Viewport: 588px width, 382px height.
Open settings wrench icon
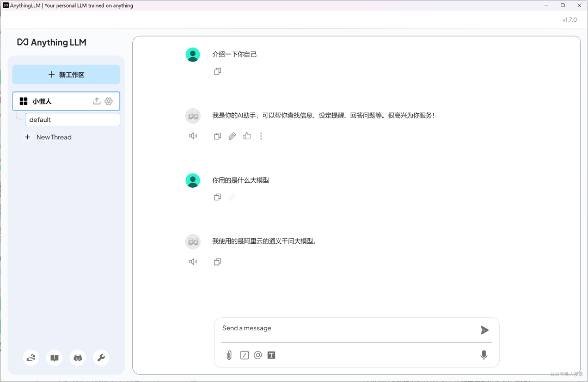pyautogui.click(x=101, y=358)
